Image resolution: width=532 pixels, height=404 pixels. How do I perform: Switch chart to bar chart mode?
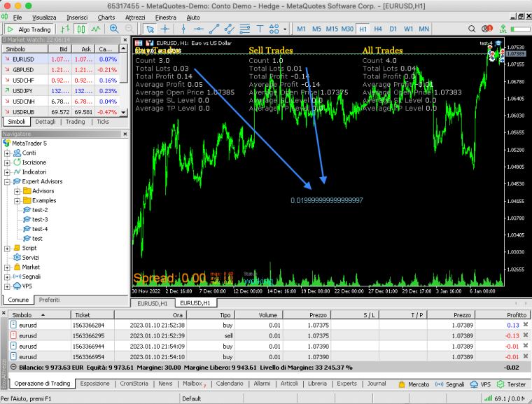[65, 29]
